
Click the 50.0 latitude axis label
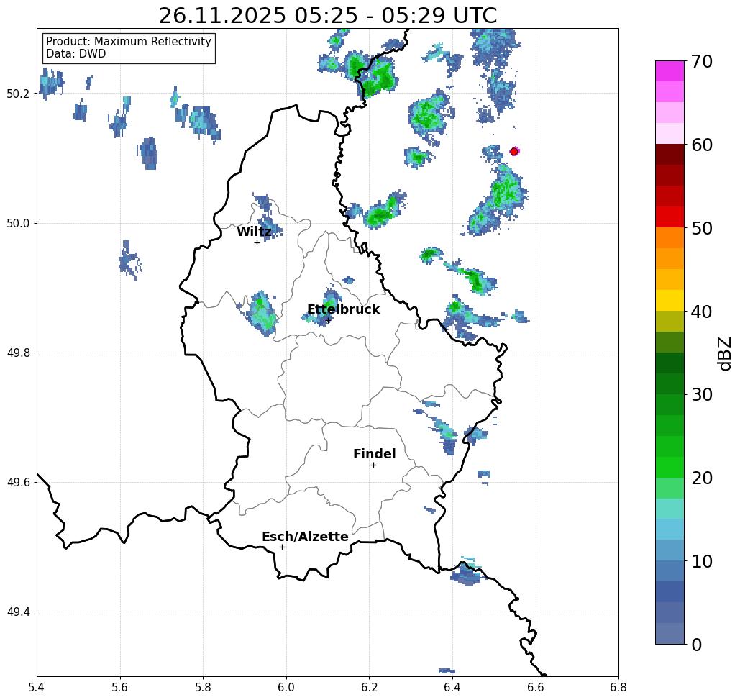click(17, 223)
